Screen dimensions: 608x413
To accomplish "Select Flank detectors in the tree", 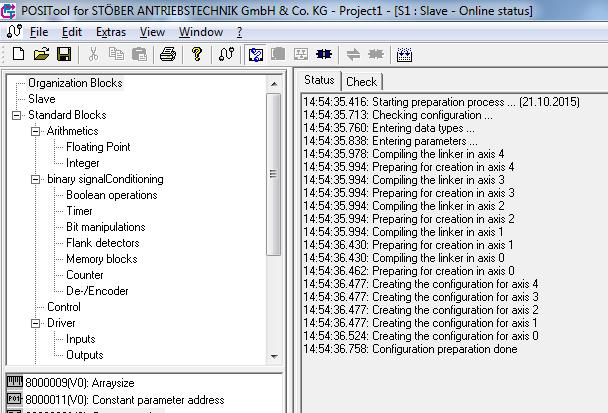I will coord(103,243).
